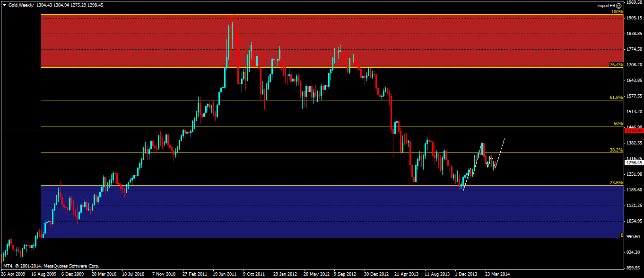
Task: Click the current price tag 1298.45
Action: 634,162
